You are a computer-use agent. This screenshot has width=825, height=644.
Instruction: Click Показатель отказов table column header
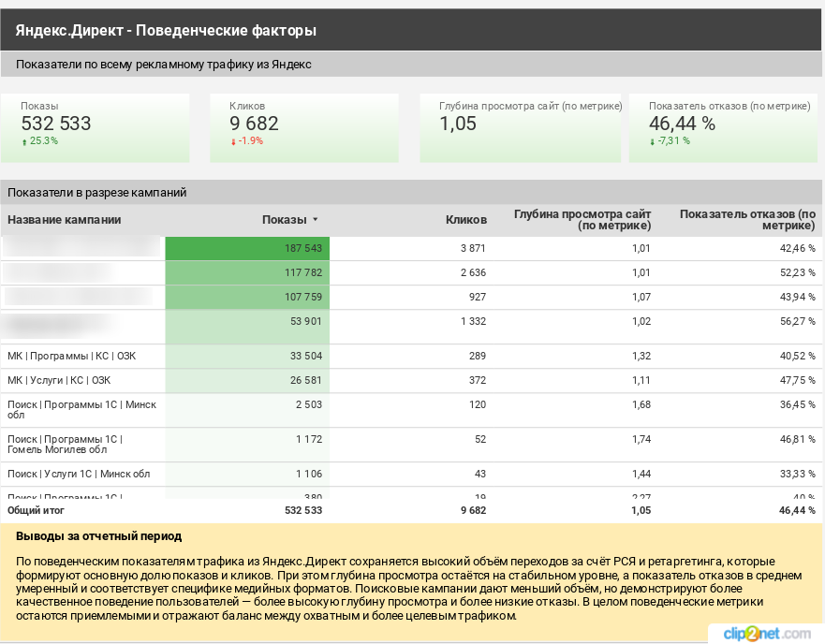click(746, 220)
